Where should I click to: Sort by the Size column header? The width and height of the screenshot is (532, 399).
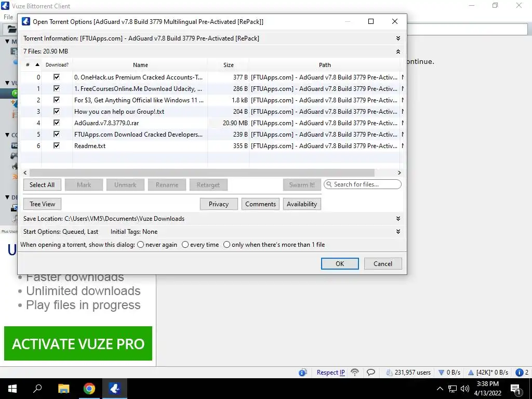click(229, 65)
